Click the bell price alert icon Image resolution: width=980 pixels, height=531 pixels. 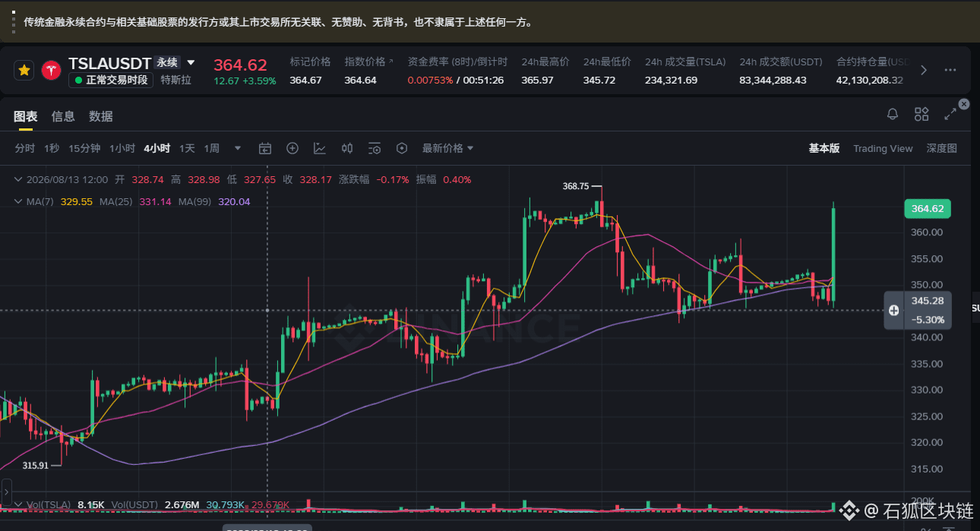tap(893, 114)
